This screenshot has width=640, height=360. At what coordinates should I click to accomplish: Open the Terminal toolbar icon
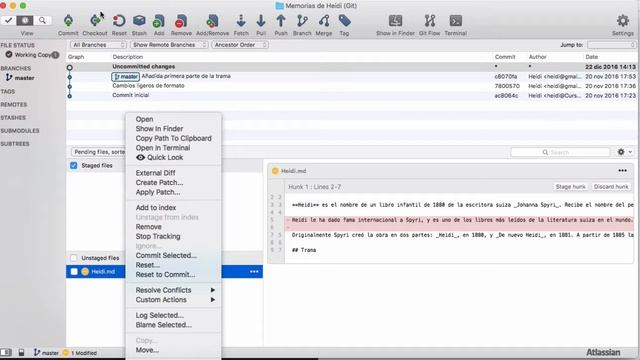click(x=456, y=21)
